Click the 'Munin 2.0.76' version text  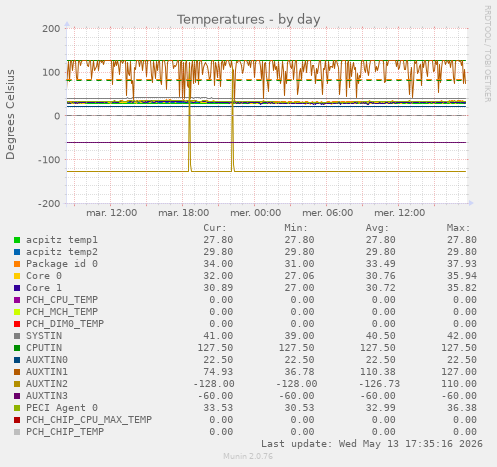[248, 456]
